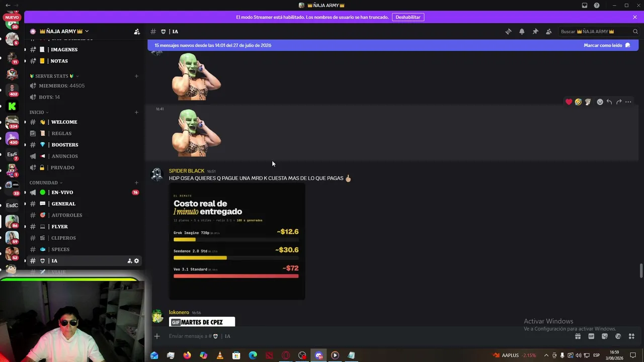Select the MIEMBROS: 44505 voice channel
This screenshot has height=362, width=644.
point(84,85)
